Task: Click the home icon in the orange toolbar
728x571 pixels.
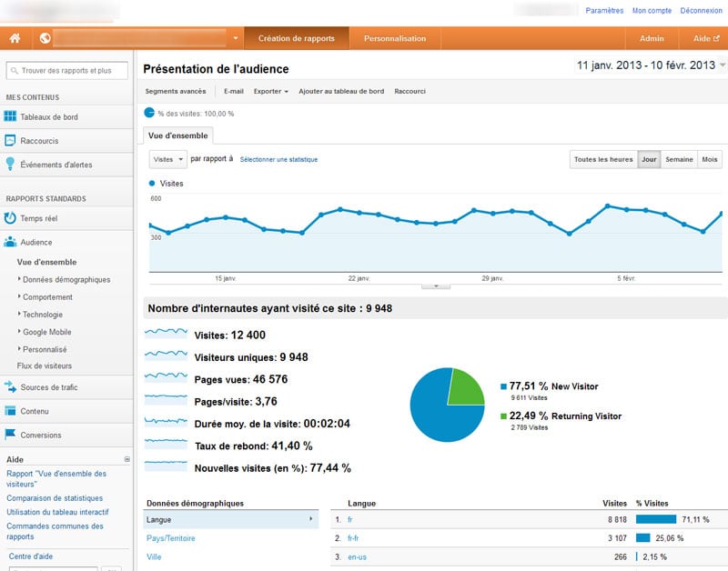Action: 13,38
